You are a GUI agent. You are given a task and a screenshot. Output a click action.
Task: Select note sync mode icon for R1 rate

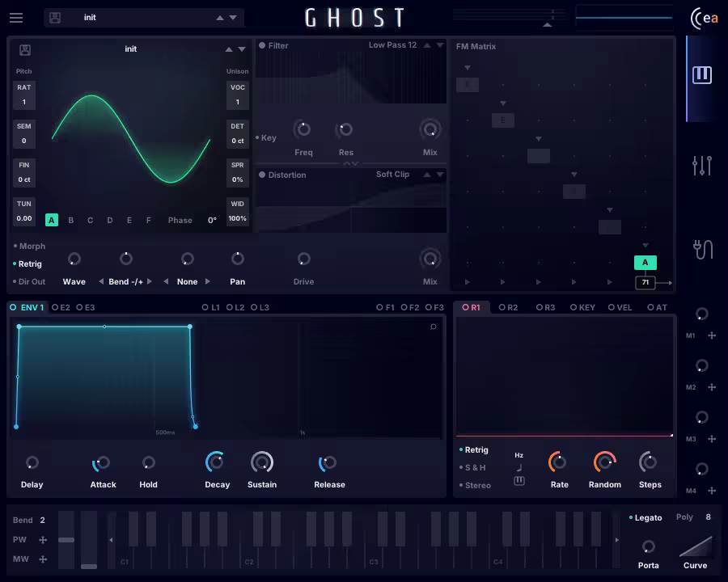click(519, 467)
